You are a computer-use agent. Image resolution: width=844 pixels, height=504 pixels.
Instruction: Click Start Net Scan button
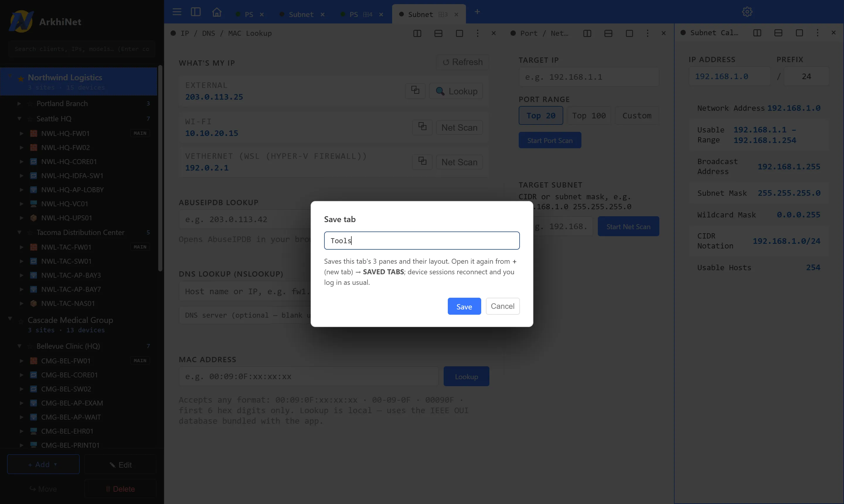coord(628,227)
